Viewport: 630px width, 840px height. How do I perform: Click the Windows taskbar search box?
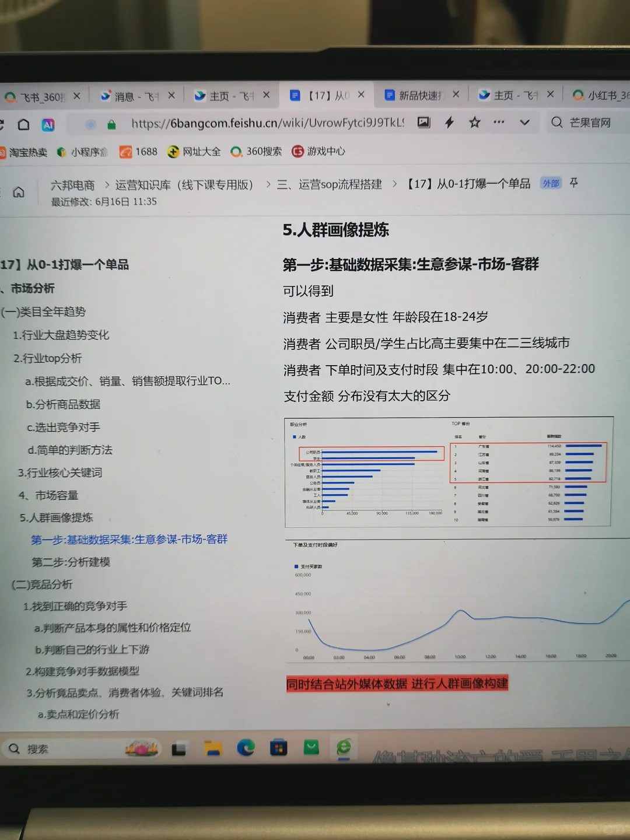[x=82, y=748]
